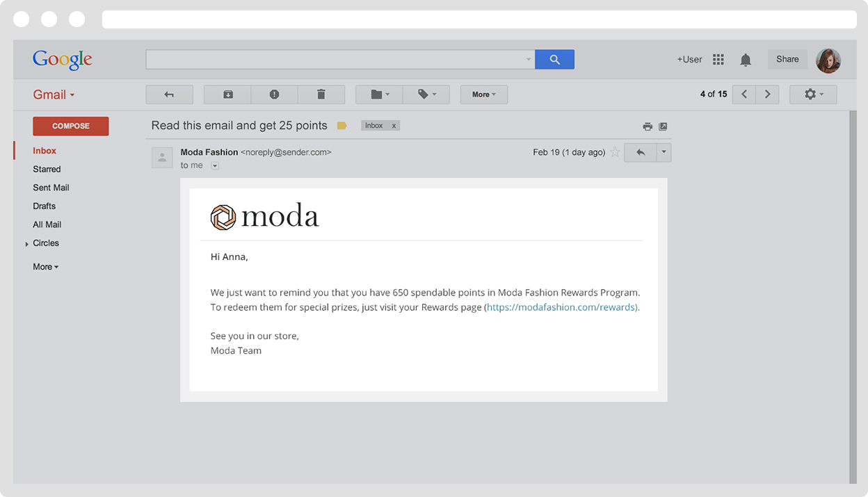Go back to inbox with arrow button
The image size is (868, 497).
169,95
